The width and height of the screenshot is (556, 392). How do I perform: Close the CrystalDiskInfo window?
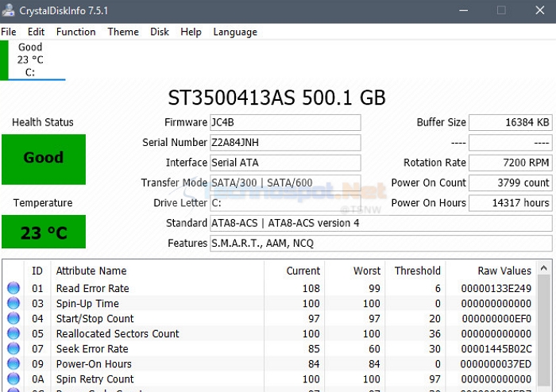tap(539, 10)
